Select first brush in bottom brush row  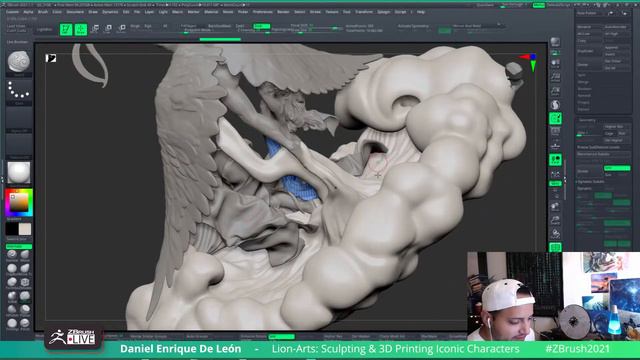click(12, 324)
